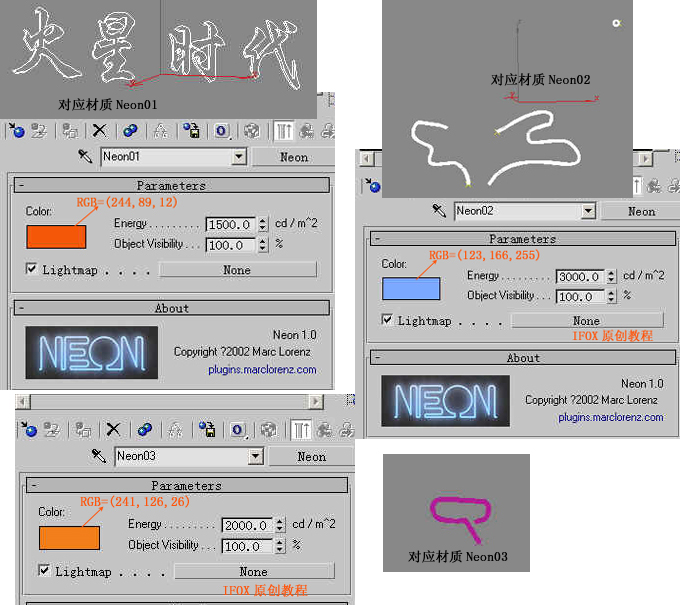Click Put to Library icon in Neon01 toolbar
The width and height of the screenshot is (680, 605).
(191, 131)
